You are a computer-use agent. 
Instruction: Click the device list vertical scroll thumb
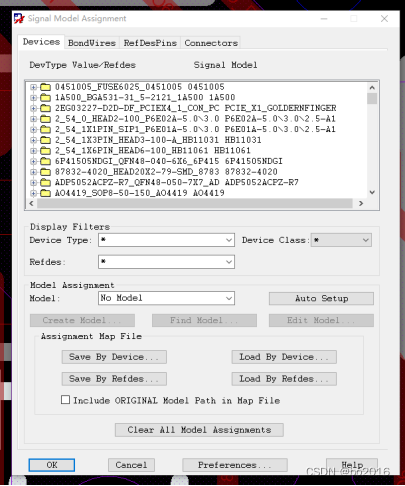pyautogui.click(x=372, y=99)
